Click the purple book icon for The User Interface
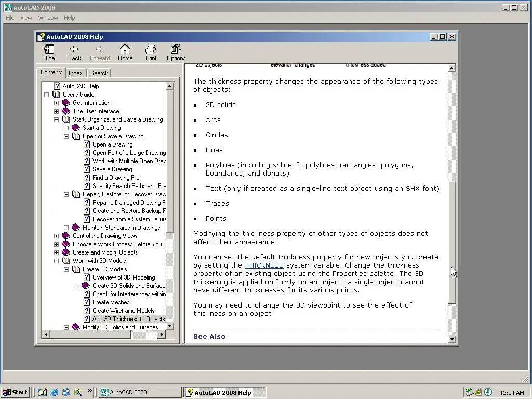532x399 pixels. 66,111
